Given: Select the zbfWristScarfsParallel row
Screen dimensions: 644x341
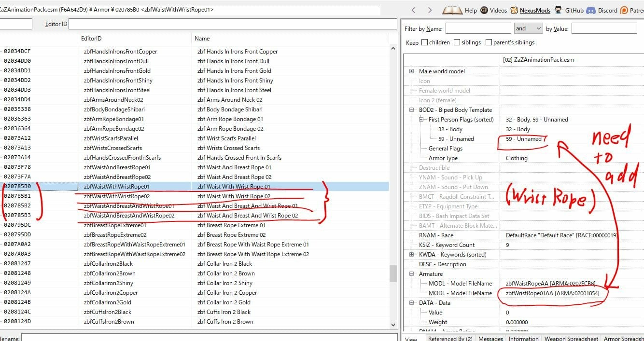Looking at the screenshot, I should pyautogui.click(x=195, y=138).
